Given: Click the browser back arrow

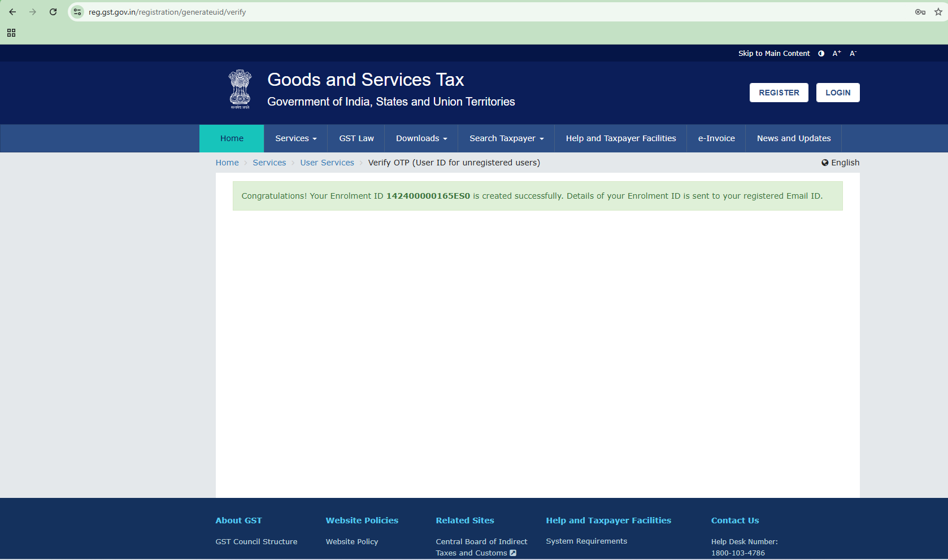Looking at the screenshot, I should (x=12, y=12).
